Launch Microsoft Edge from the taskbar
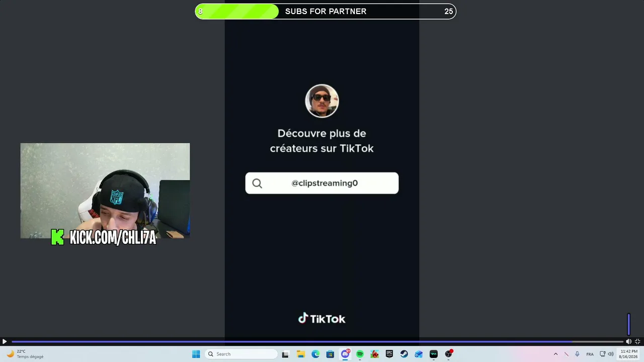Screen dimensions: 644x362 pyautogui.click(x=315, y=354)
